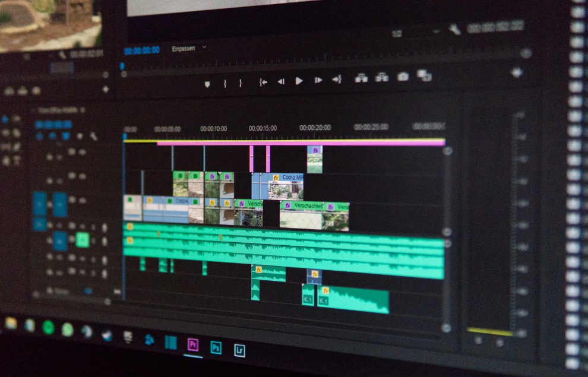Click the blue program monitor timecode 00:00:00:00
This screenshot has height=377, width=588.
pyautogui.click(x=141, y=50)
